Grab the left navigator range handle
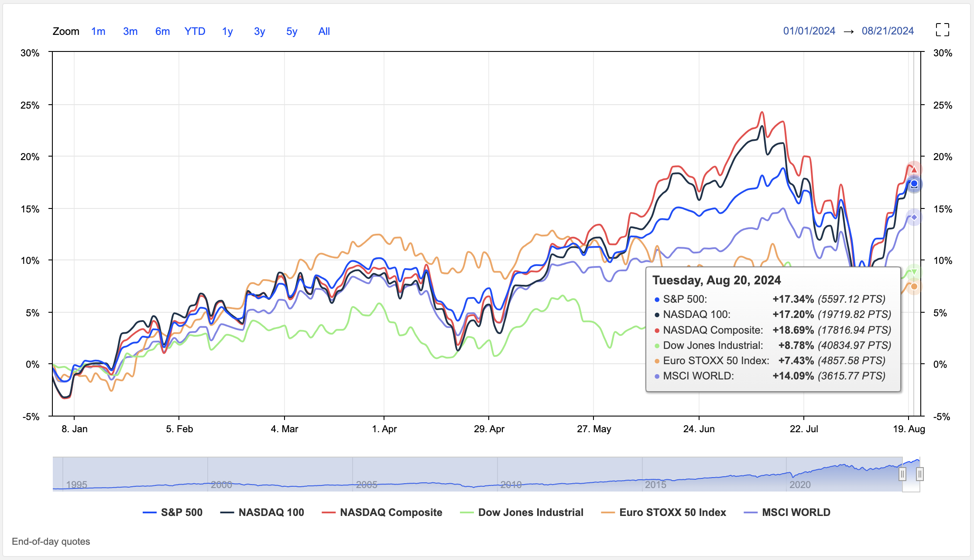Screen dimensions: 974x560 (902, 474)
